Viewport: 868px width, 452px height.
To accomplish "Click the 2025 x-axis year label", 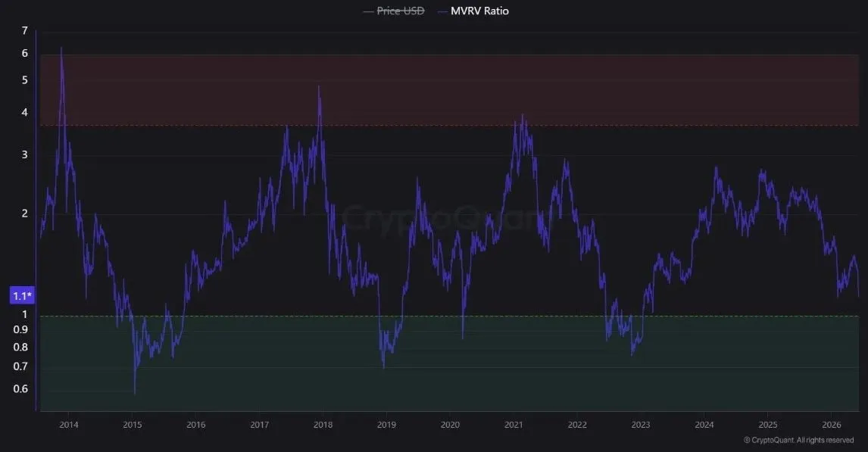I will point(768,425).
